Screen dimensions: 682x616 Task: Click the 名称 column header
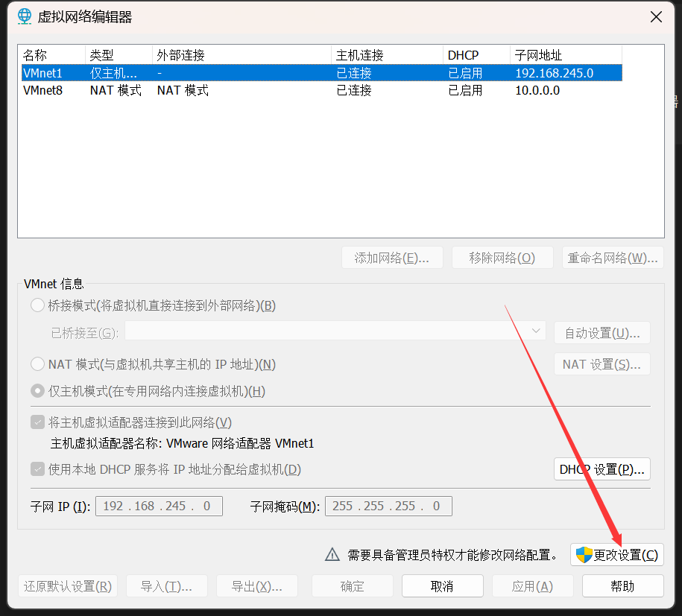click(34, 54)
